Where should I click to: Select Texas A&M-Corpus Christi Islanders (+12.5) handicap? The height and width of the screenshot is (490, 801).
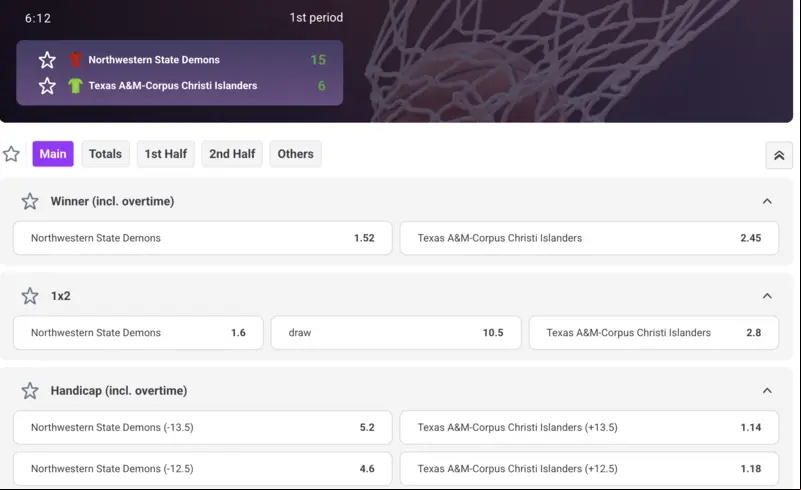click(589, 469)
